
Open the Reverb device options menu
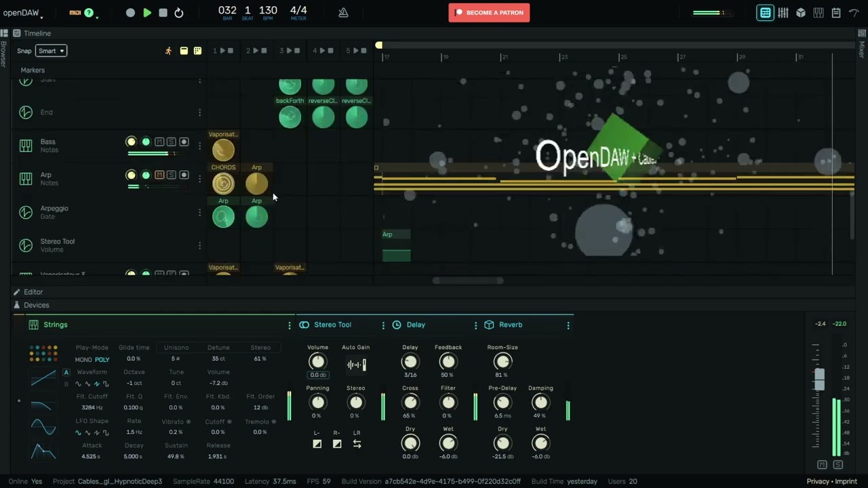point(568,325)
